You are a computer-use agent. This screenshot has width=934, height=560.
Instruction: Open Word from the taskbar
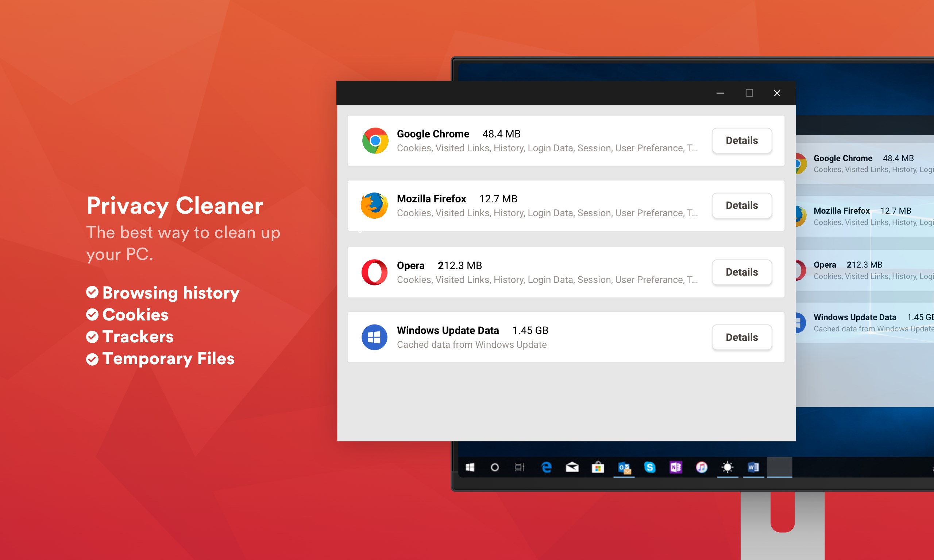[x=753, y=467]
